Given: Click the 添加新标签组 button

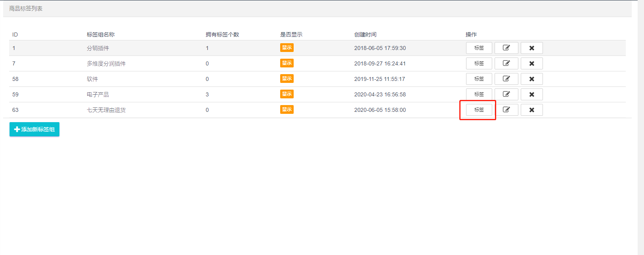Looking at the screenshot, I should (x=34, y=129).
